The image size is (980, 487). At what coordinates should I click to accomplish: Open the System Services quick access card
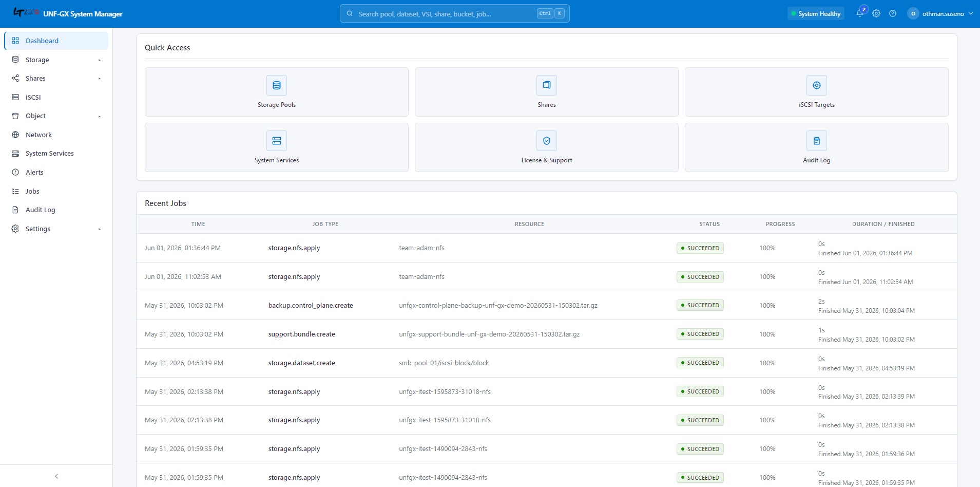tap(277, 147)
